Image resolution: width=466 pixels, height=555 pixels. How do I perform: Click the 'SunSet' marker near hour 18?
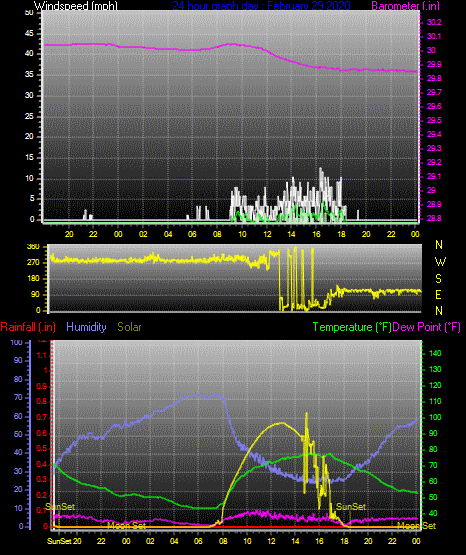pos(351,507)
